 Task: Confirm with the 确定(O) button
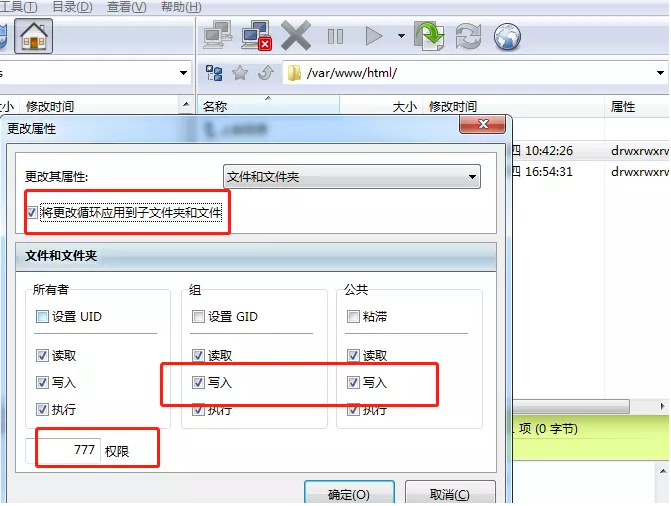coord(349,494)
